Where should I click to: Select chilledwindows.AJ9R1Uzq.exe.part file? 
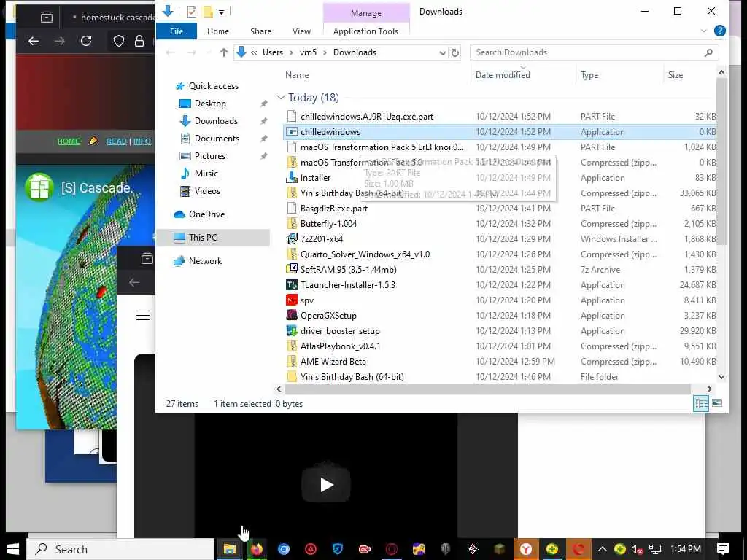click(x=367, y=117)
